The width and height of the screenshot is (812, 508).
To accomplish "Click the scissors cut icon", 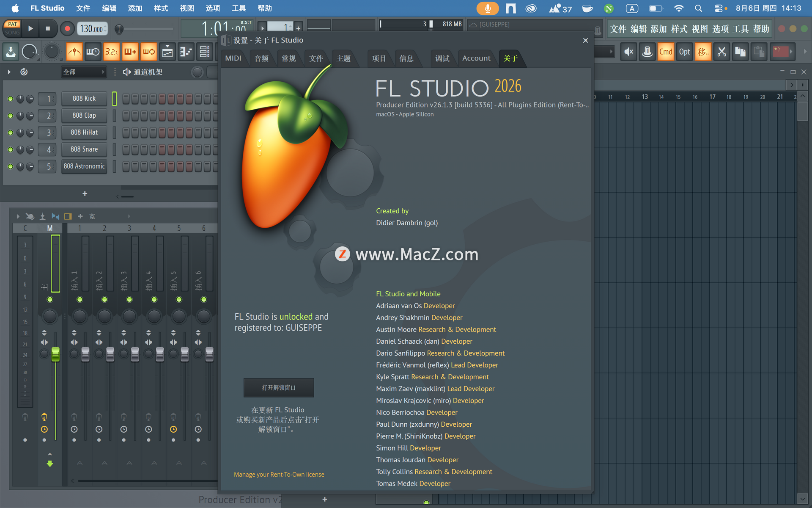I will pos(722,52).
